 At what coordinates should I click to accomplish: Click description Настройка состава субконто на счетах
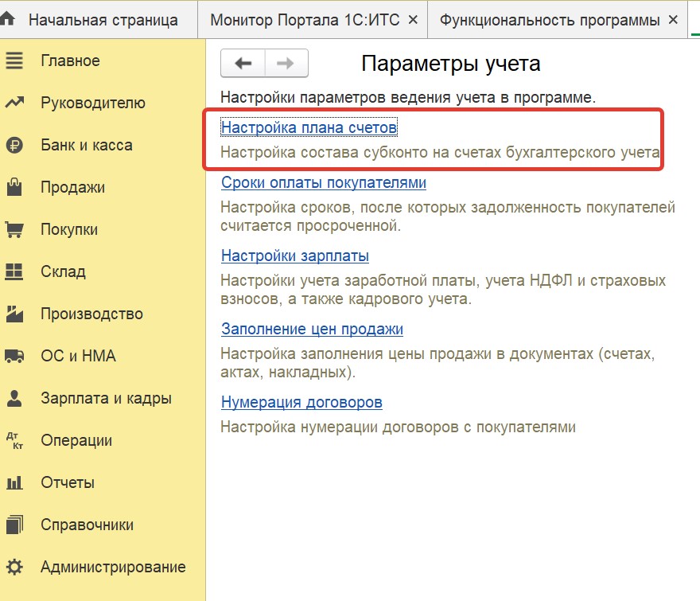[440, 152]
